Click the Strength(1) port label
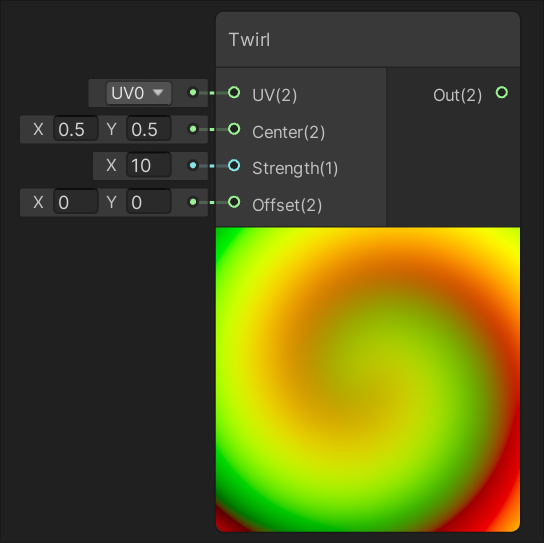Screen dimensions: 544x543 tap(295, 168)
